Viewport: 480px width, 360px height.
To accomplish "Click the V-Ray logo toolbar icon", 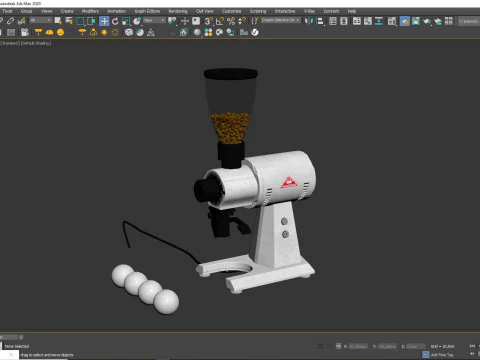I will pyautogui.click(x=255, y=32).
